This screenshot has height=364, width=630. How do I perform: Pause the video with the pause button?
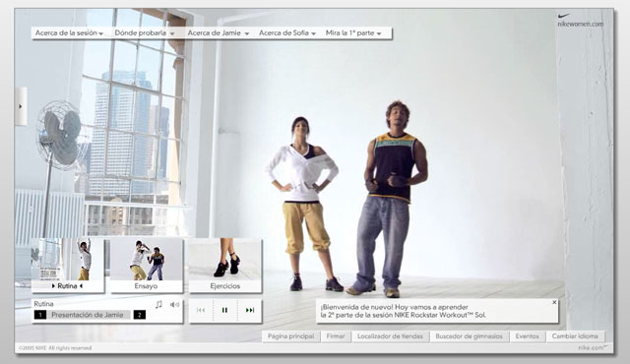[x=225, y=310]
